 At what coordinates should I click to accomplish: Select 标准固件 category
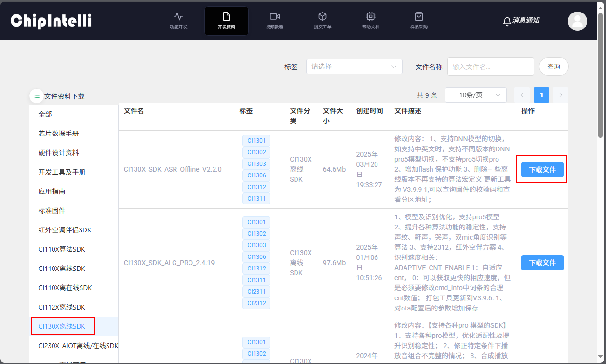tap(73, 211)
